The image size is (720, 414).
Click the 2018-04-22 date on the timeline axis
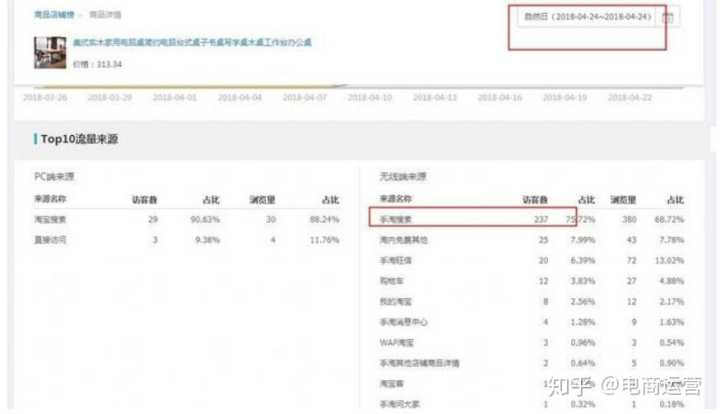630,97
